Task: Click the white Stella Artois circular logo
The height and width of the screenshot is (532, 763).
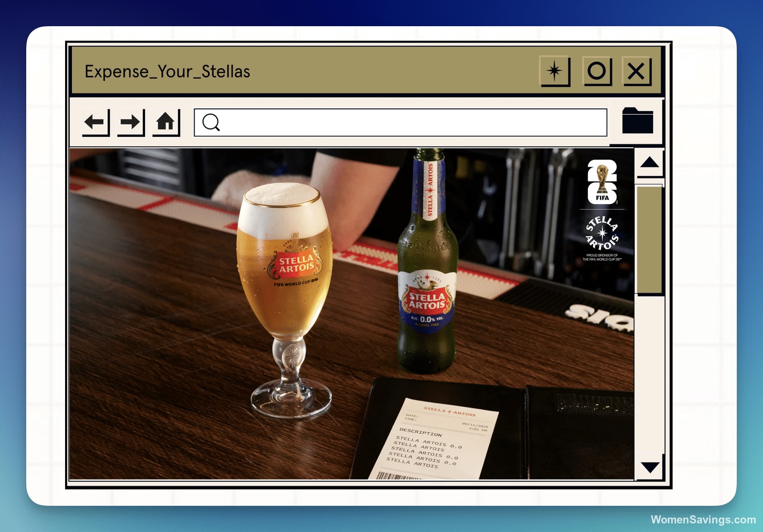Action: [x=602, y=233]
